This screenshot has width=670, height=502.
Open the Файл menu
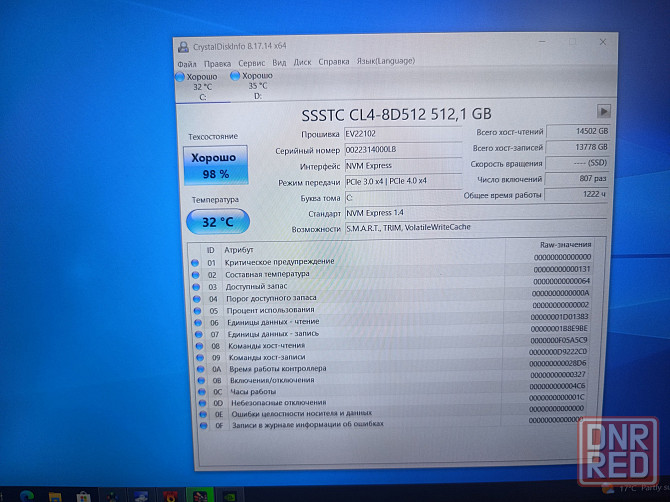187,64
